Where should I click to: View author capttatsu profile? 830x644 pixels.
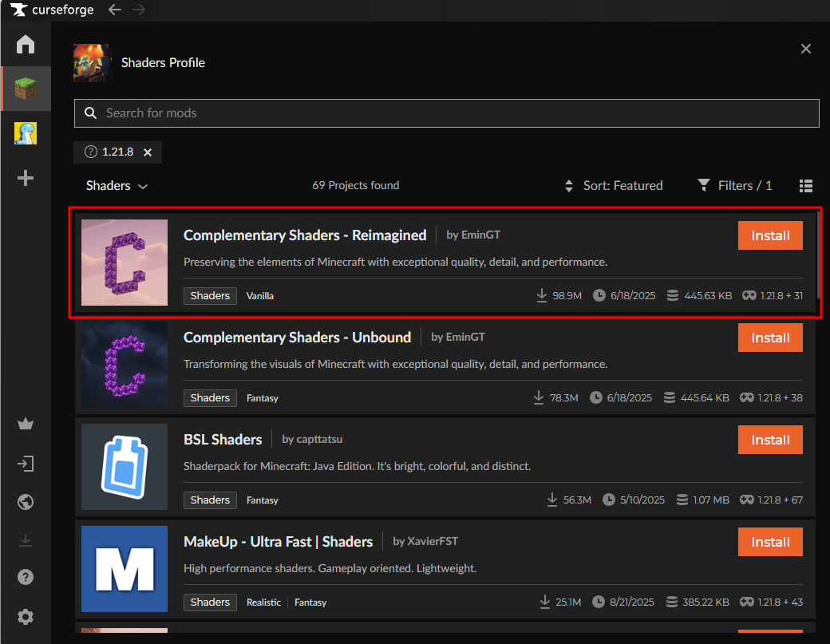click(312, 439)
